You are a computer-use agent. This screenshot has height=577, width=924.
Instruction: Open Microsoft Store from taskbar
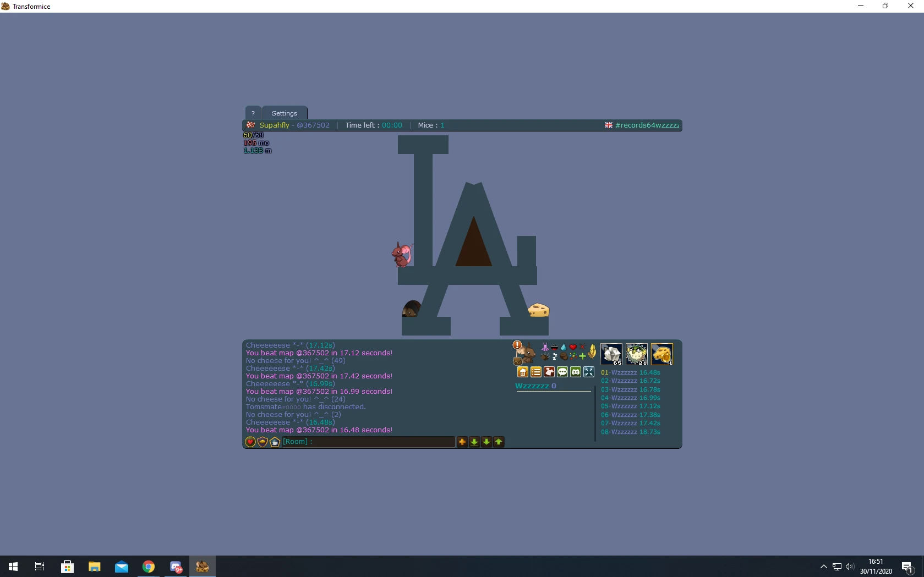click(x=67, y=567)
